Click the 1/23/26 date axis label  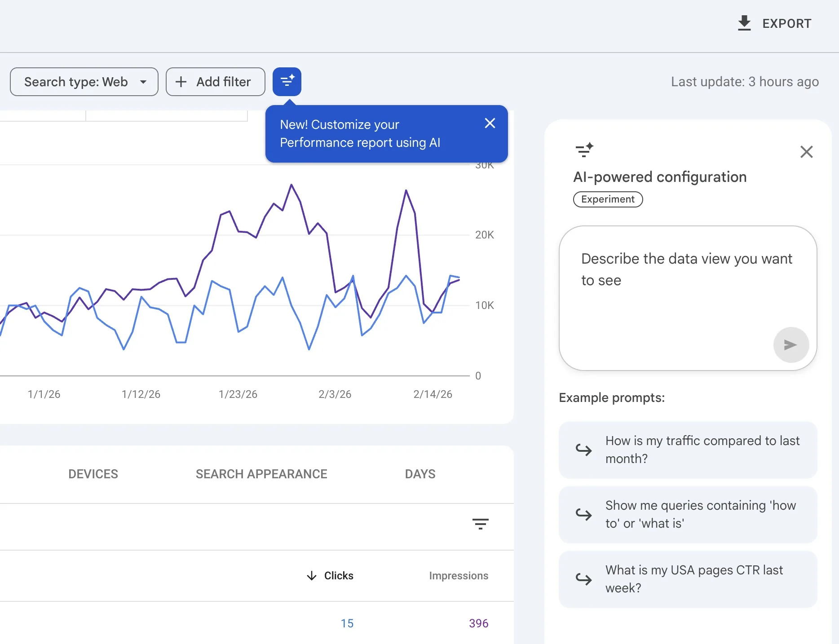238,394
